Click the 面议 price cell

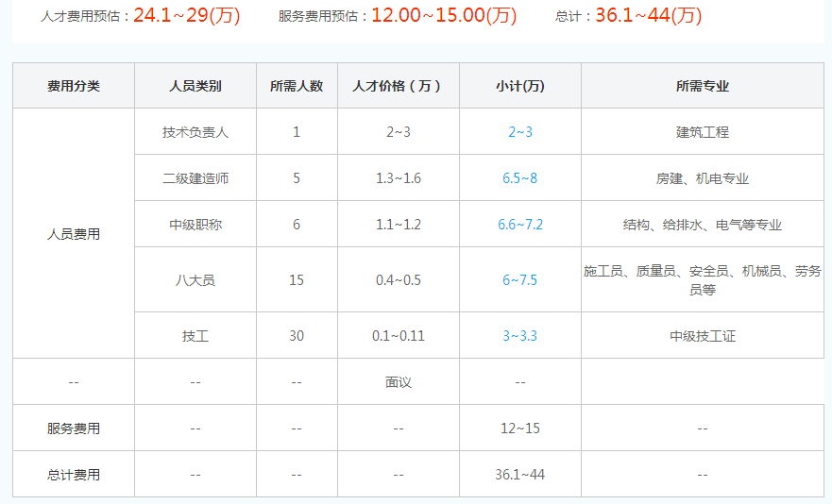pos(399,382)
